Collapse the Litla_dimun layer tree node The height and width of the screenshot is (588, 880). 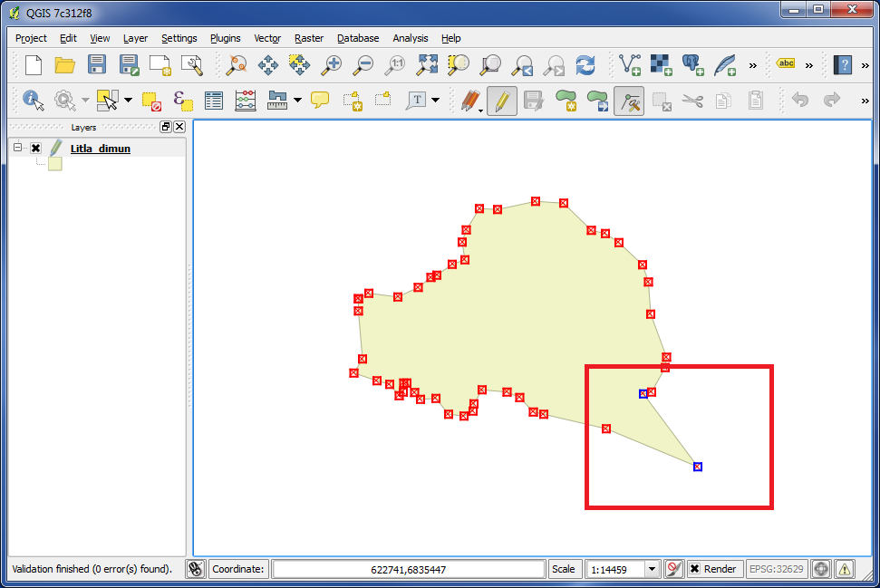coord(17,147)
